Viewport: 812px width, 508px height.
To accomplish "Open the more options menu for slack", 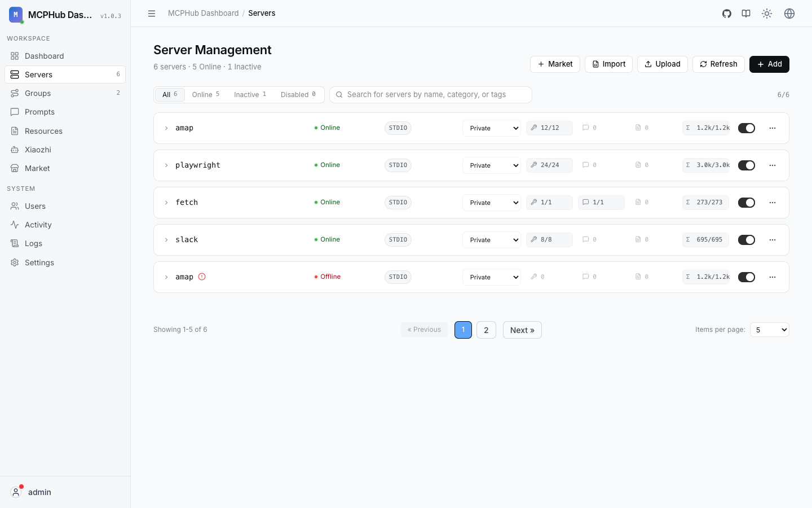I will coord(773,240).
